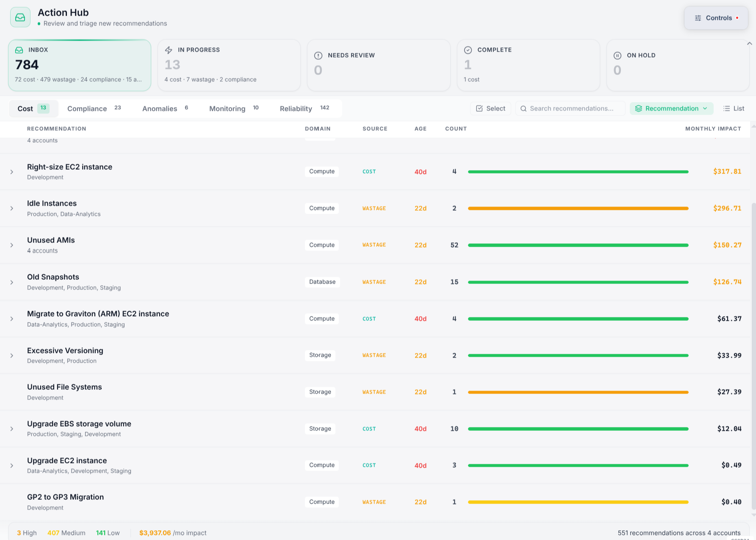Screen dimensions: 756x540
Task: Sort by Count column header
Action: (456, 129)
